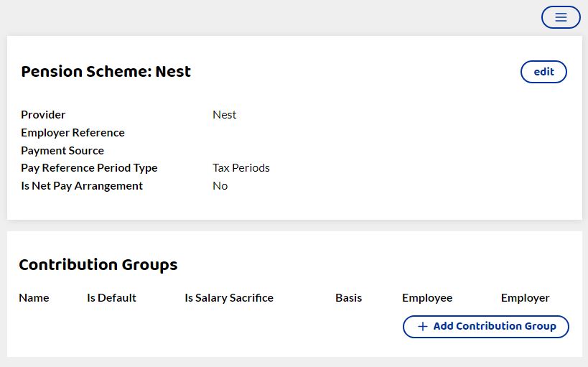Click the Payment Source label
Image resolution: width=588 pixels, height=367 pixels.
[62, 151]
